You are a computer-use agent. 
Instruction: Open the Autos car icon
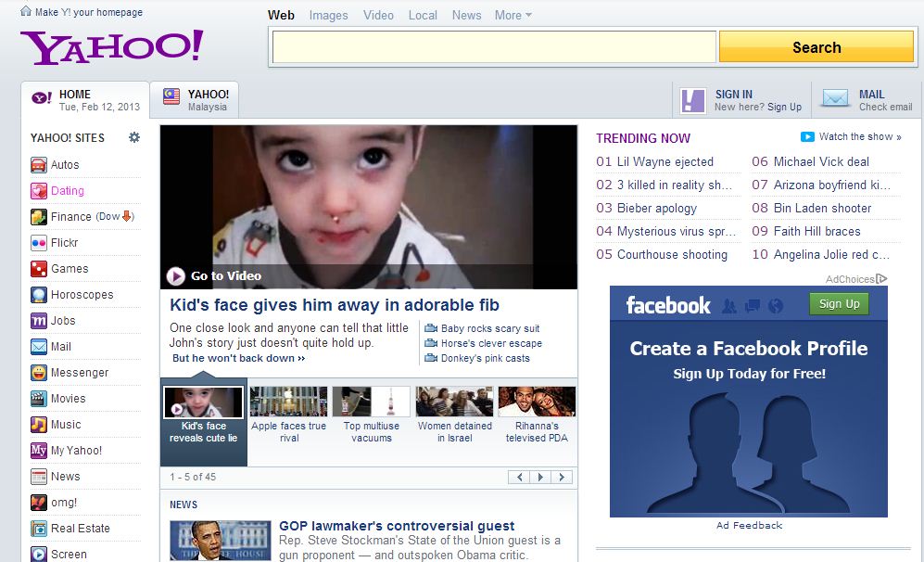[39, 165]
